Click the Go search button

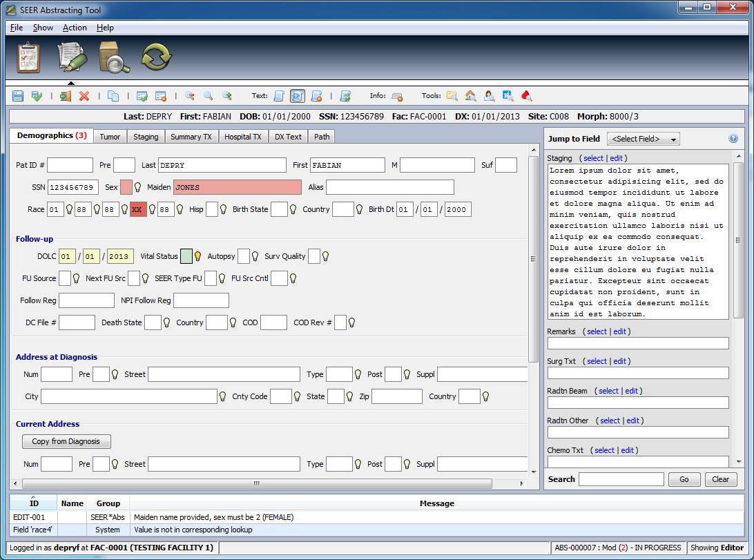[x=684, y=479]
